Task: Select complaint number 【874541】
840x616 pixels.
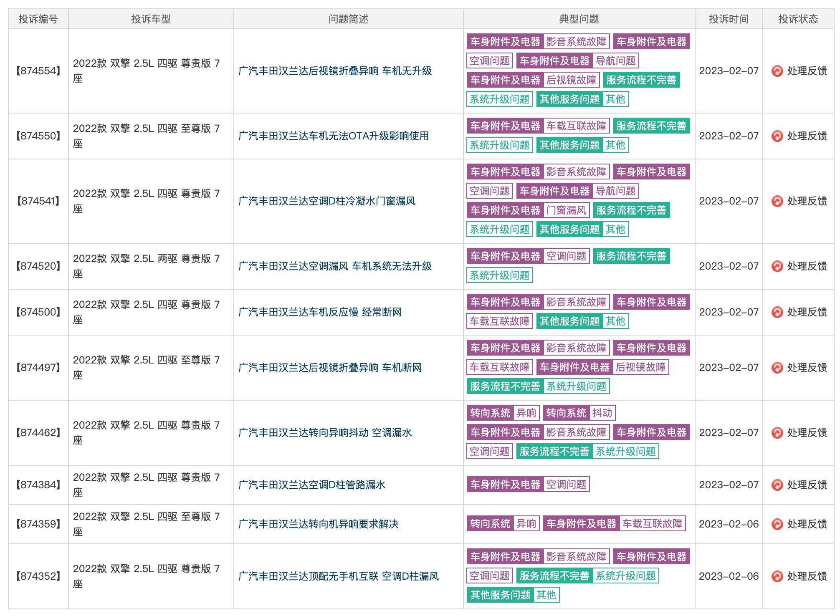Action: [38, 201]
